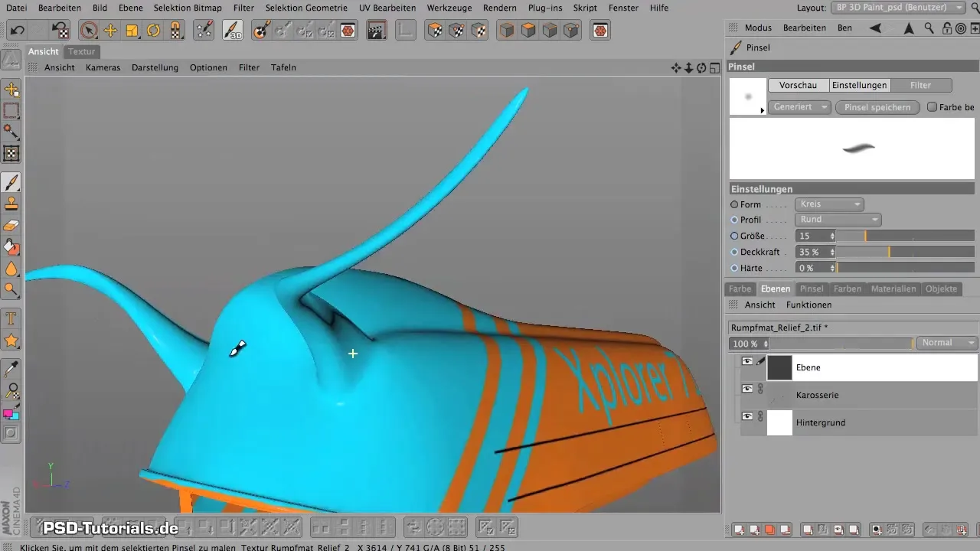Select the live selection tool in top toolbar
This screenshot has width=980, height=551.
point(89,31)
